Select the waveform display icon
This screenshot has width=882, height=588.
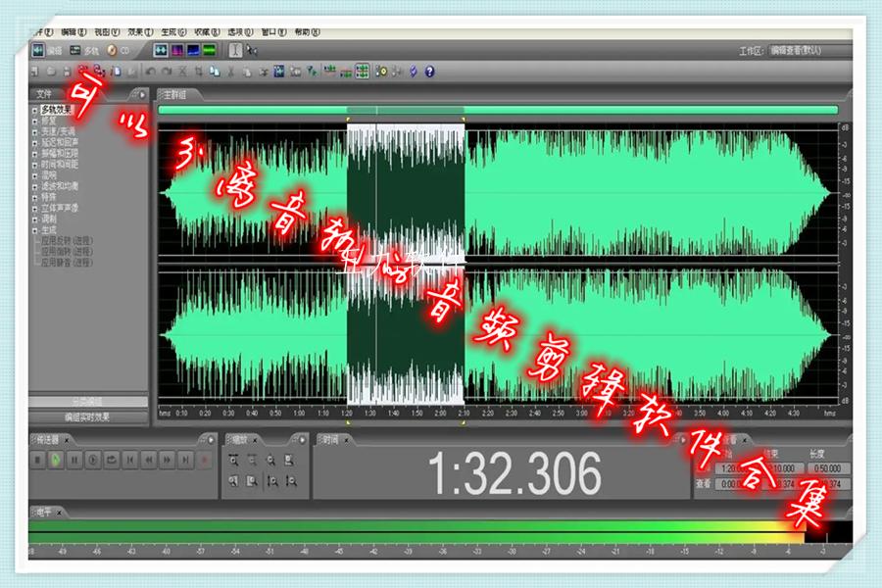tap(159, 50)
